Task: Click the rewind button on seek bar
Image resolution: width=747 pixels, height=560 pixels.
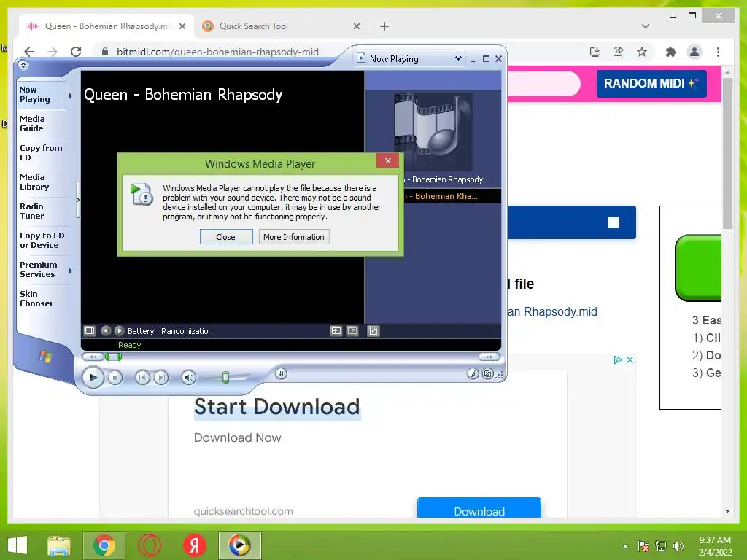Action: click(x=93, y=357)
